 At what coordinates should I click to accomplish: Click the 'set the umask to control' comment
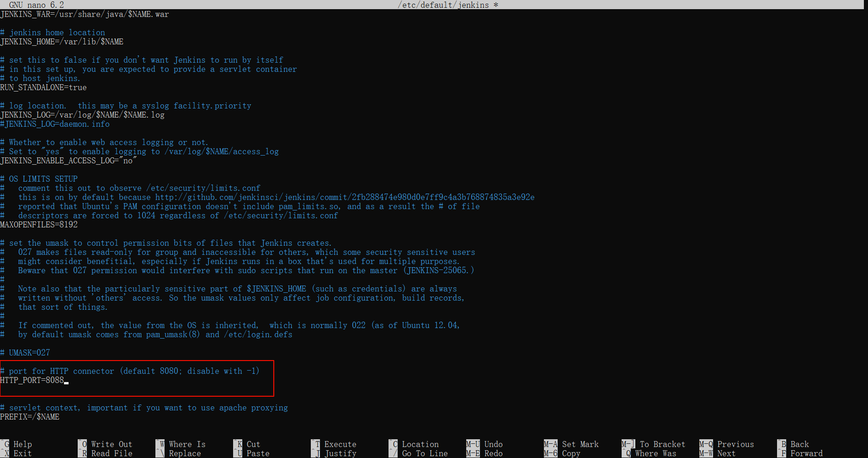pyautogui.click(x=166, y=243)
